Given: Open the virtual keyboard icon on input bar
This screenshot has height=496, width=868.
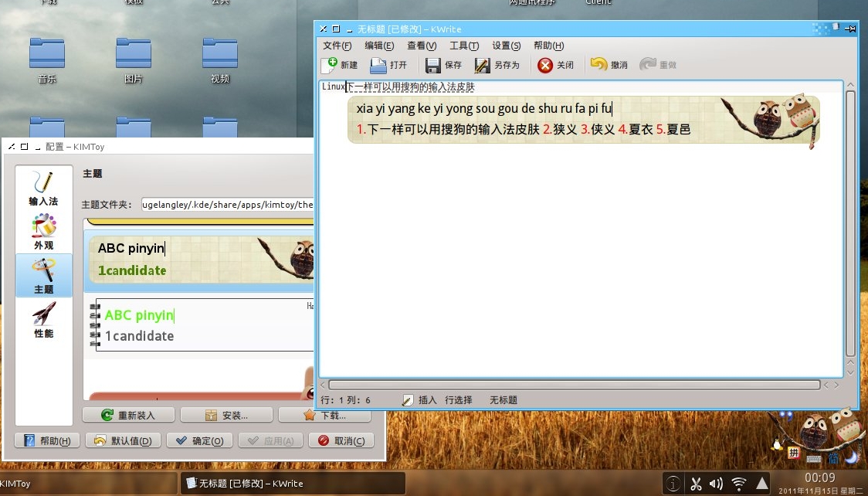Looking at the screenshot, I should point(814,458).
